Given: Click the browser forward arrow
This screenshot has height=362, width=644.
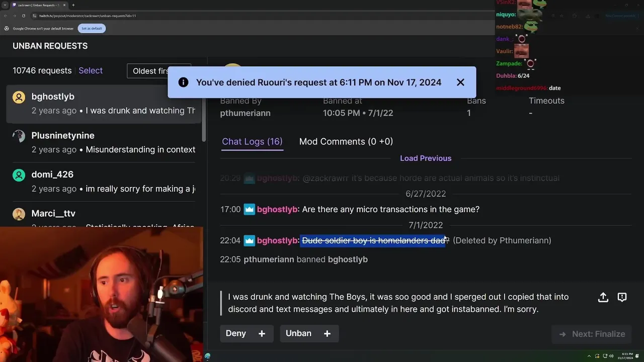Looking at the screenshot, I should pyautogui.click(x=14, y=16).
